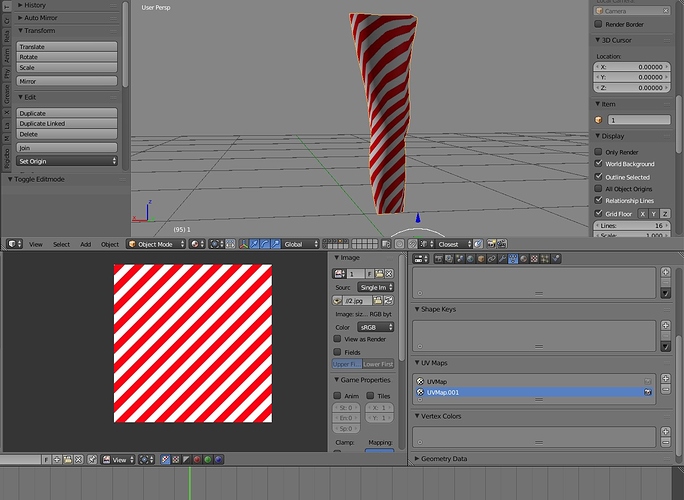Show only red channel in image editor

197,459
